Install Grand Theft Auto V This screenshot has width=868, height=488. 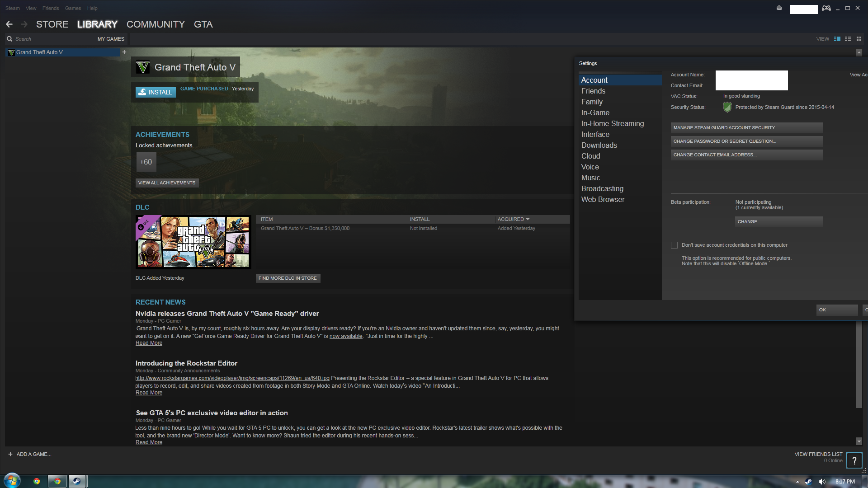(x=156, y=92)
